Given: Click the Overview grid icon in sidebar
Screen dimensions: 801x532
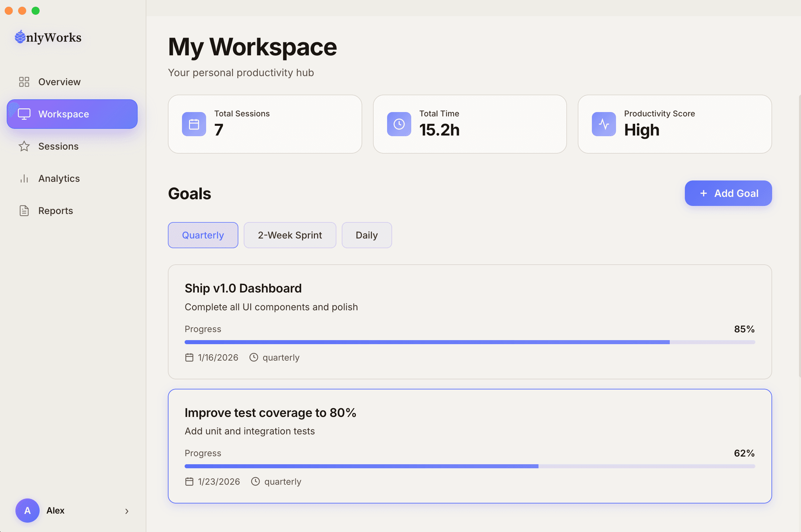Looking at the screenshot, I should coord(24,82).
